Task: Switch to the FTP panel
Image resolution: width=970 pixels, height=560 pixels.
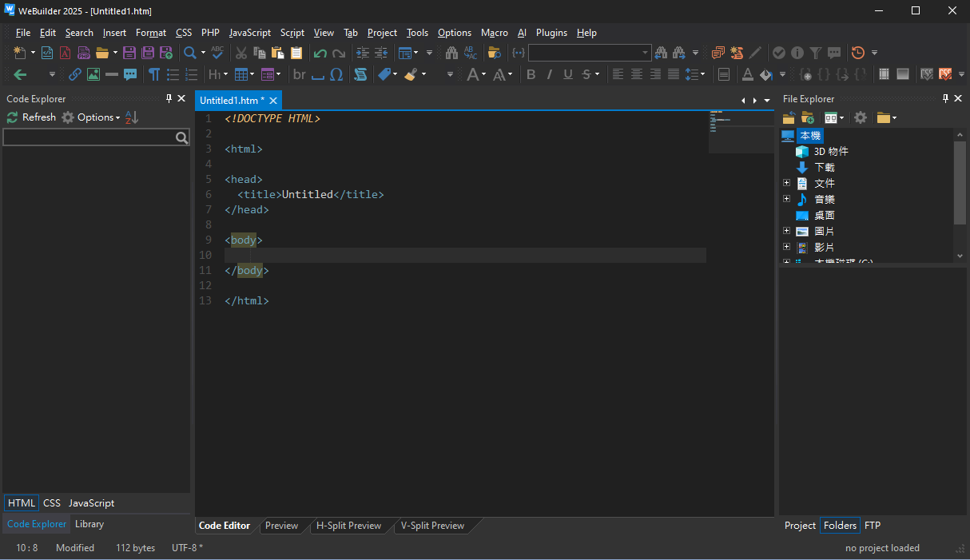Action: tap(873, 526)
